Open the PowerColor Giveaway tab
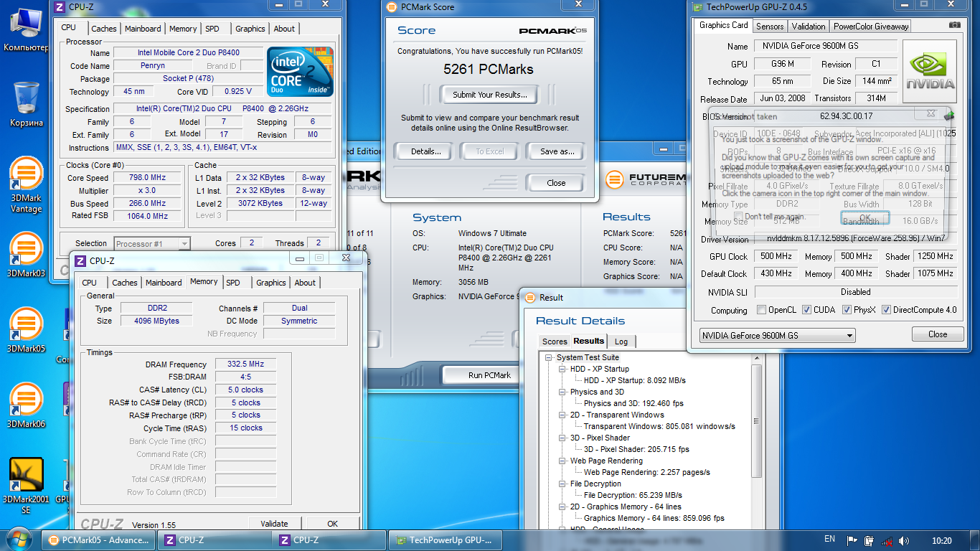 pyautogui.click(x=870, y=27)
